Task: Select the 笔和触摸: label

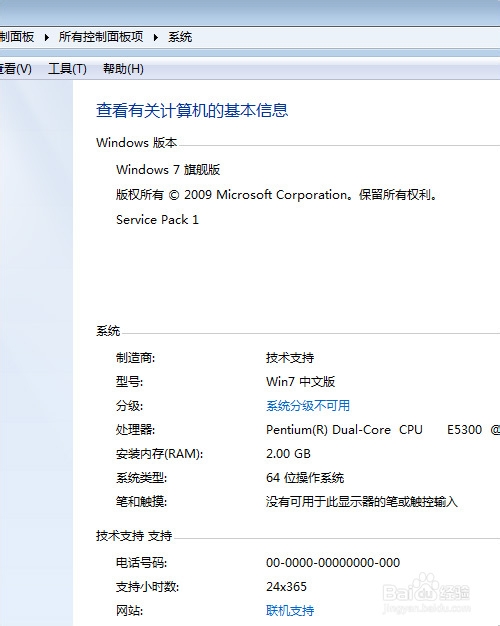Action: 141,501
